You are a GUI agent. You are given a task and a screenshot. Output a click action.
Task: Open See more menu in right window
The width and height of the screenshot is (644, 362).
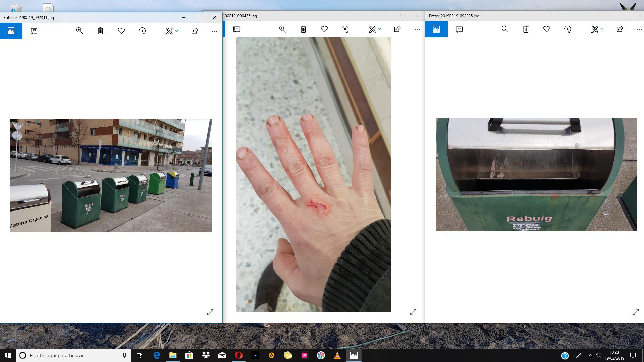639,29
